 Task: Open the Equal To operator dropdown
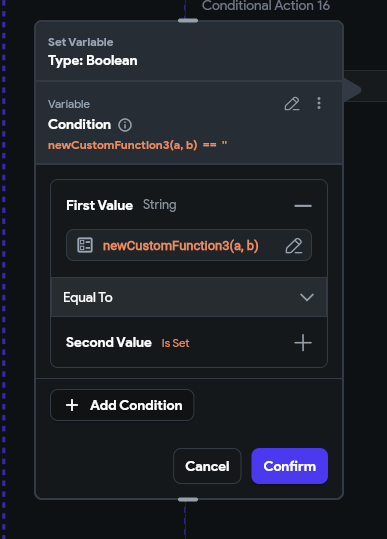(x=189, y=297)
